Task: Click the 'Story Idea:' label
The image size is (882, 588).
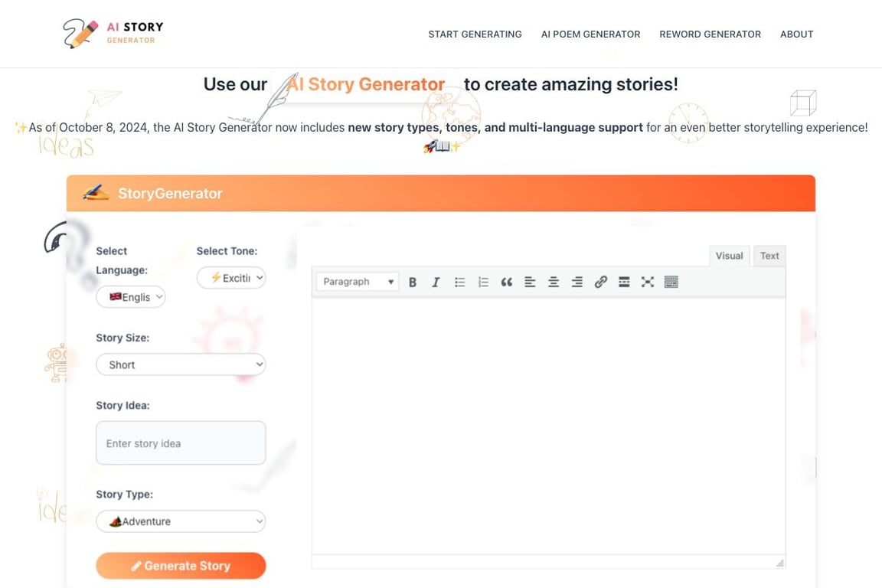Action: click(122, 406)
